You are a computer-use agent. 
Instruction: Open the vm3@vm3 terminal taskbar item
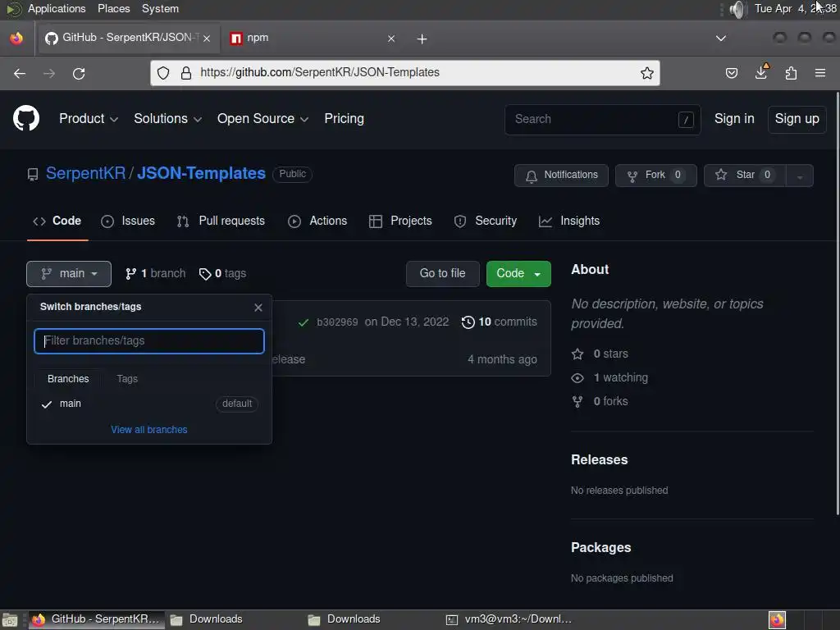(509, 619)
